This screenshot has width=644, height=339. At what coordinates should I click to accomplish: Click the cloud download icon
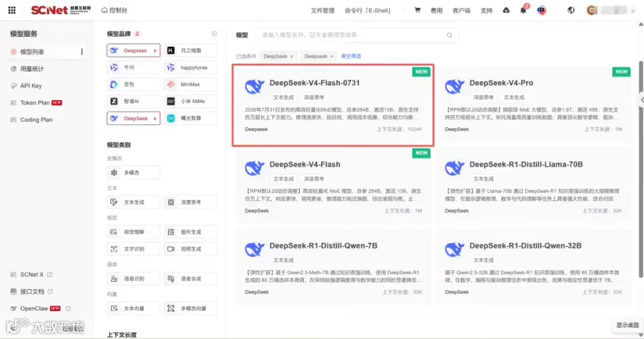point(506,10)
